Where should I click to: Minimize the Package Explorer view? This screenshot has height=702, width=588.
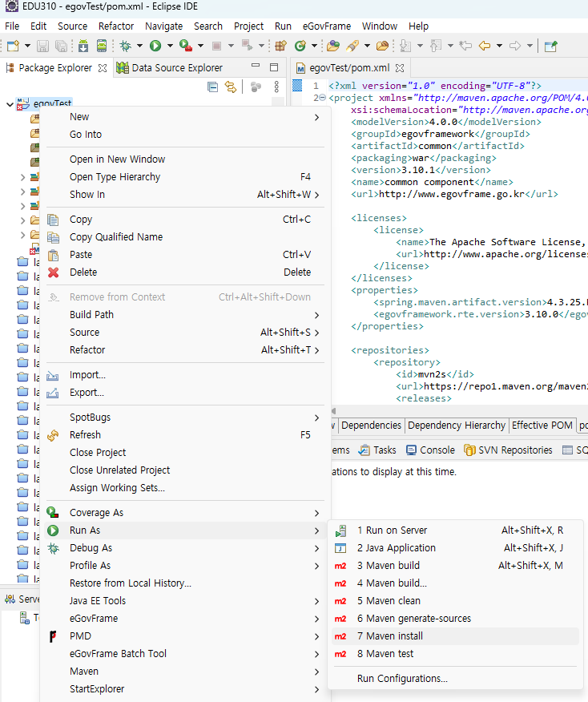(256, 67)
